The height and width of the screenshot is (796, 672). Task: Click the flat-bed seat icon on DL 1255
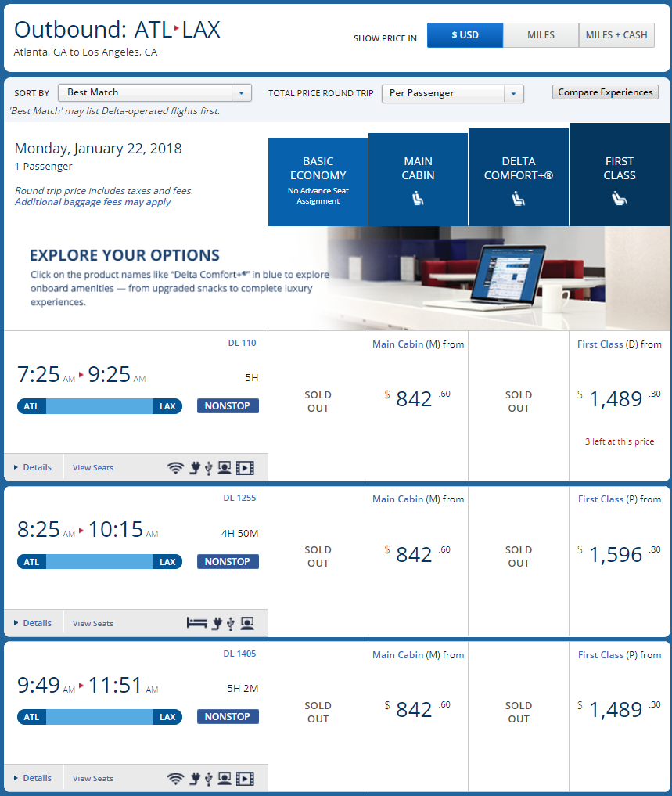pos(196,623)
